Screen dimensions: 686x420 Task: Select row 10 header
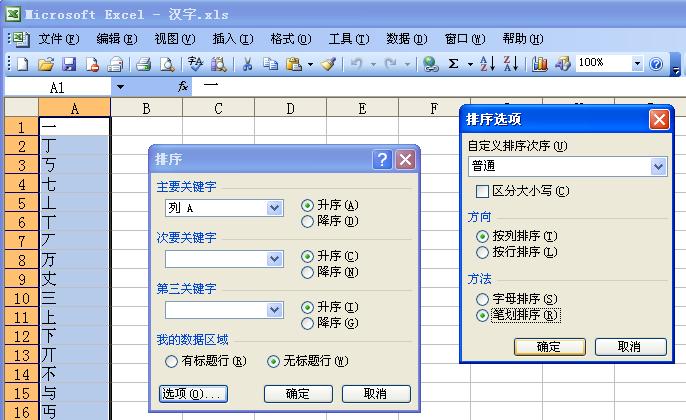tap(21, 298)
